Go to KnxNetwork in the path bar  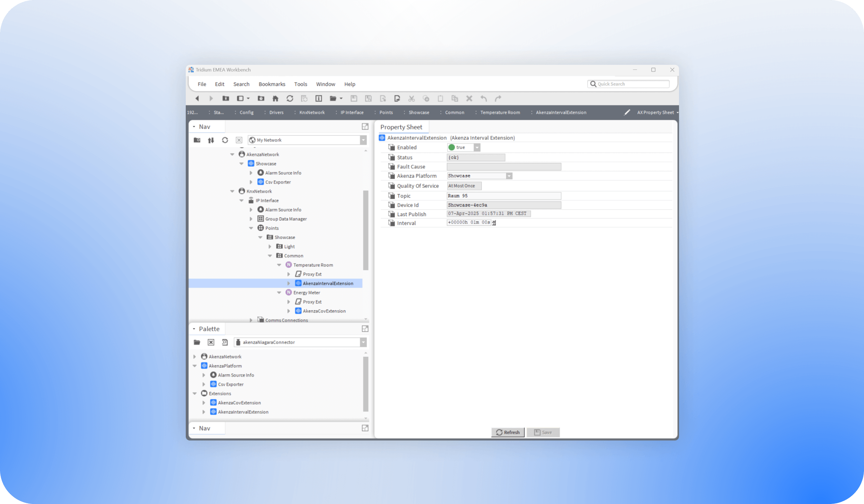(x=312, y=112)
